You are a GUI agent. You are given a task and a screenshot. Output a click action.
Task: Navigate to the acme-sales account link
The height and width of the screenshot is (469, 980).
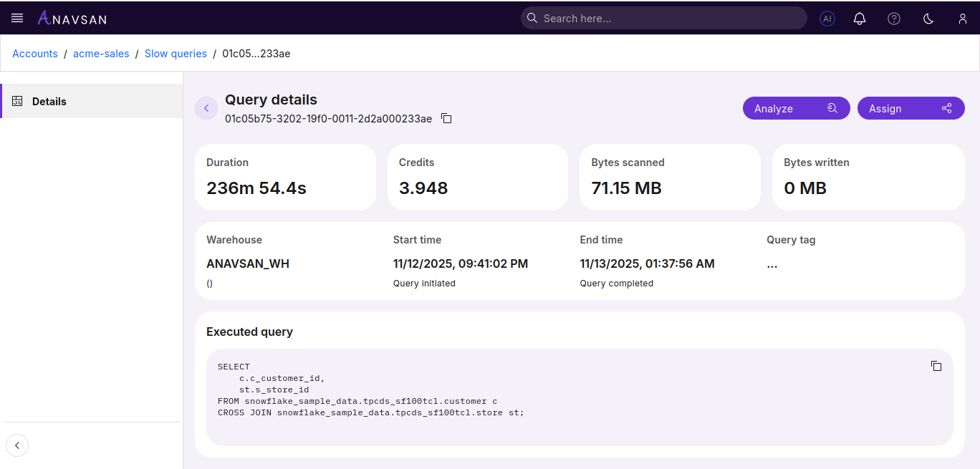100,53
